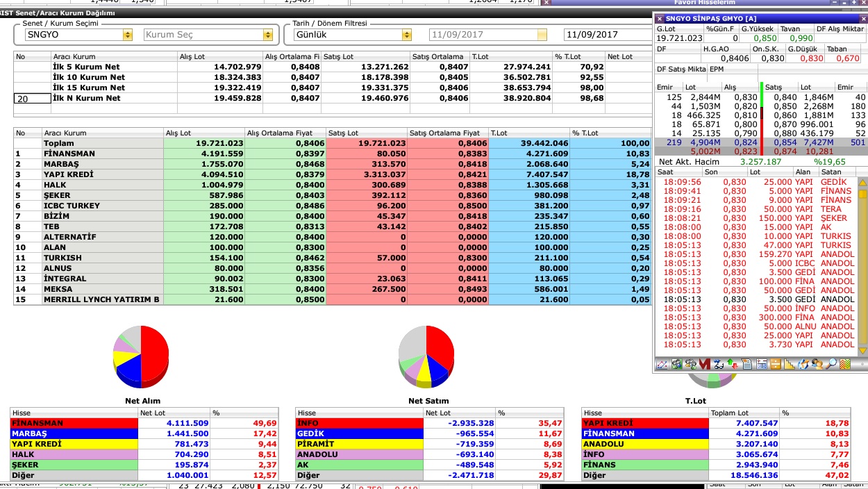Click the G.Yüksek header in SNGYO window

758,28
